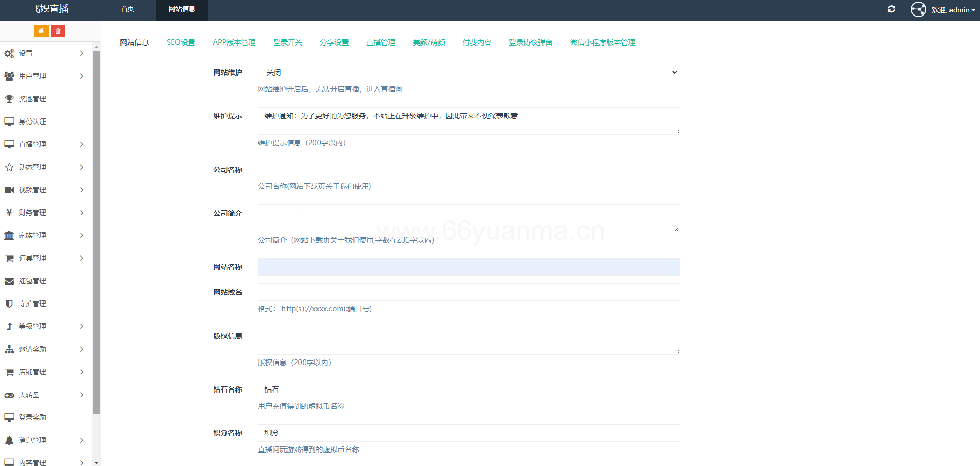Open the 登录开关 tab
980x466 pixels.
coord(288,42)
